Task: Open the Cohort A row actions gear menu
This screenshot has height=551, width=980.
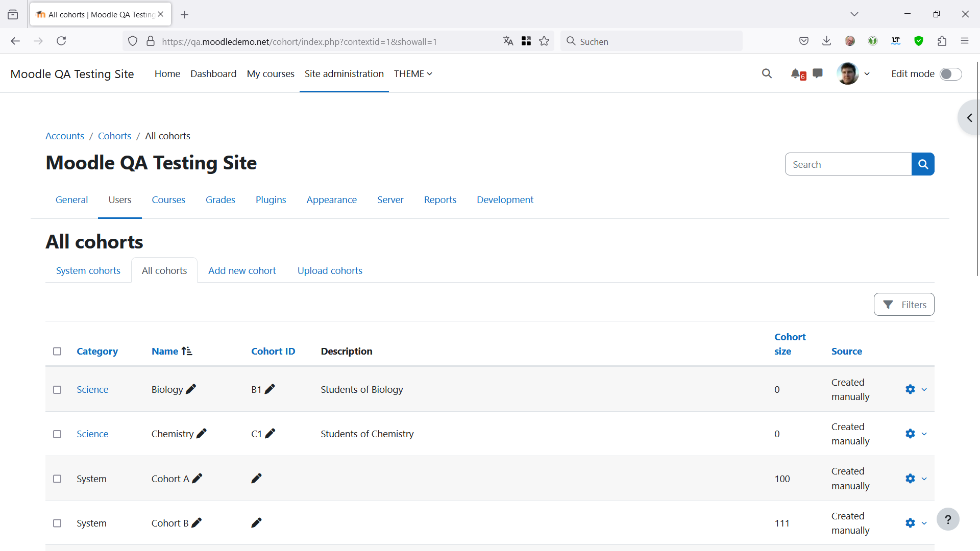Action: (916, 479)
